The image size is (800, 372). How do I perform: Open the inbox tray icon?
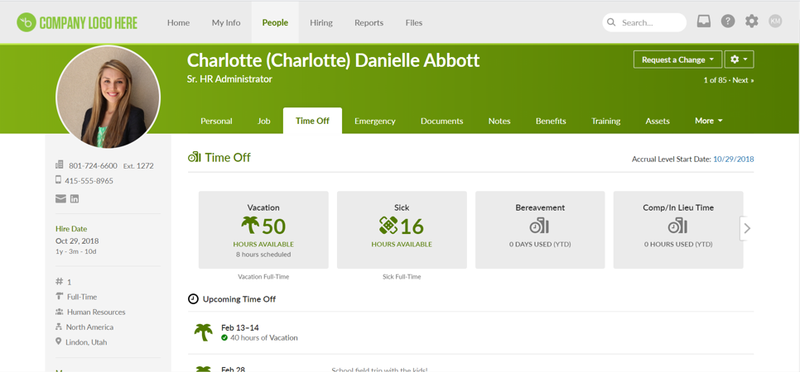point(704,21)
